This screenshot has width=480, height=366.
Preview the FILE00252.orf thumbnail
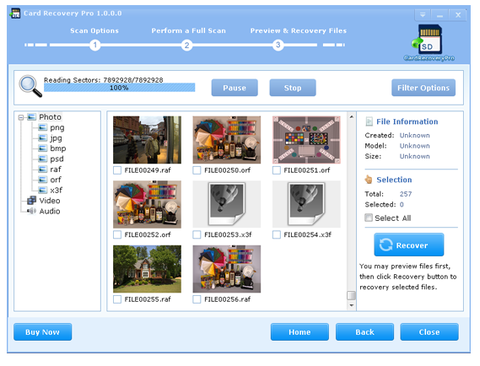(x=147, y=204)
